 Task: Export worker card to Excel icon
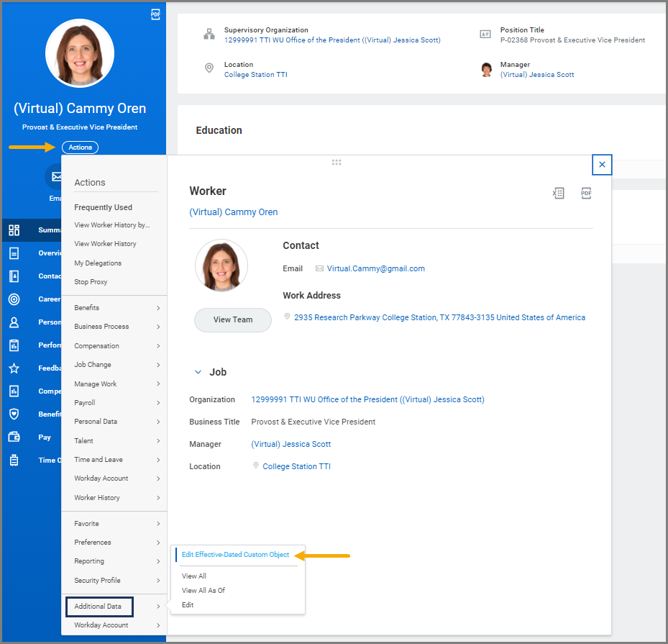point(558,193)
